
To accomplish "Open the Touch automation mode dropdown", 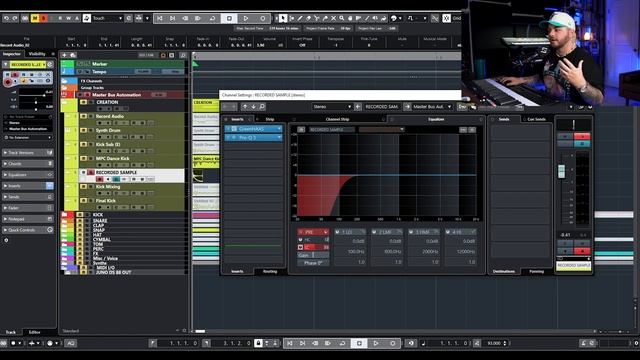I will point(120,18).
